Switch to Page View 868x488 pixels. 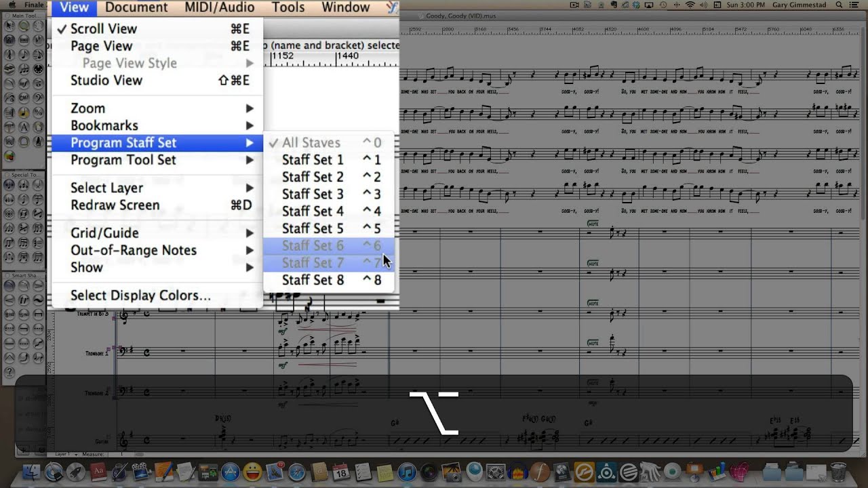[157, 46]
